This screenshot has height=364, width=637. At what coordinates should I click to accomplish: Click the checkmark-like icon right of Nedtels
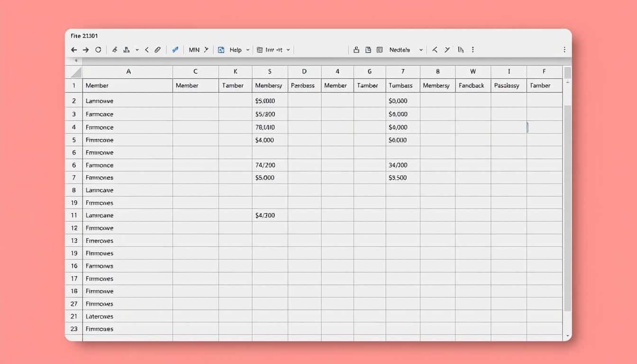447,50
